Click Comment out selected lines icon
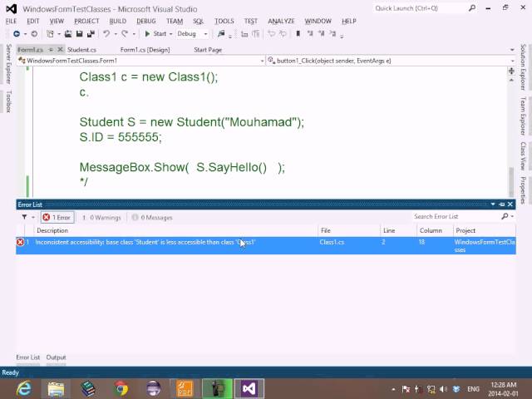Viewport: 532px width, 399px height. point(272,33)
